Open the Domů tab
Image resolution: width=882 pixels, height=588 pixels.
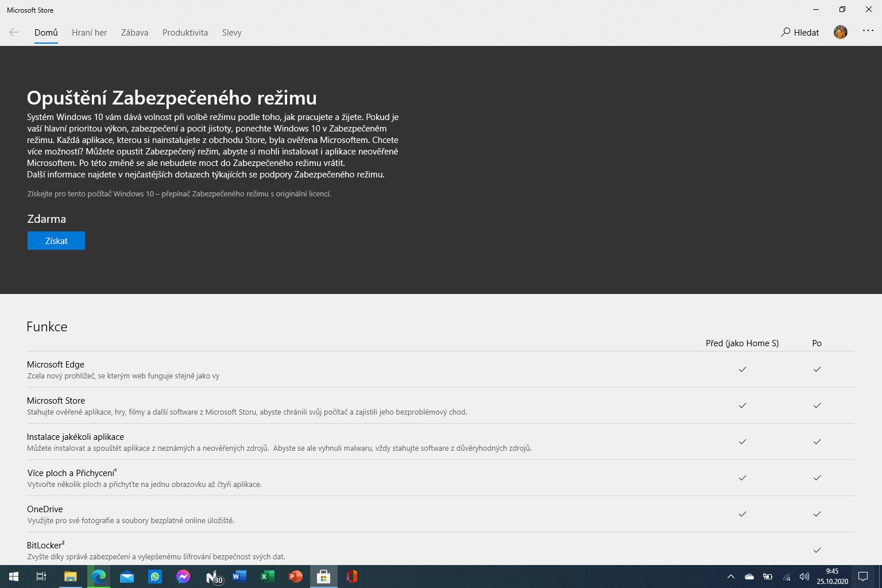(x=46, y=33)
